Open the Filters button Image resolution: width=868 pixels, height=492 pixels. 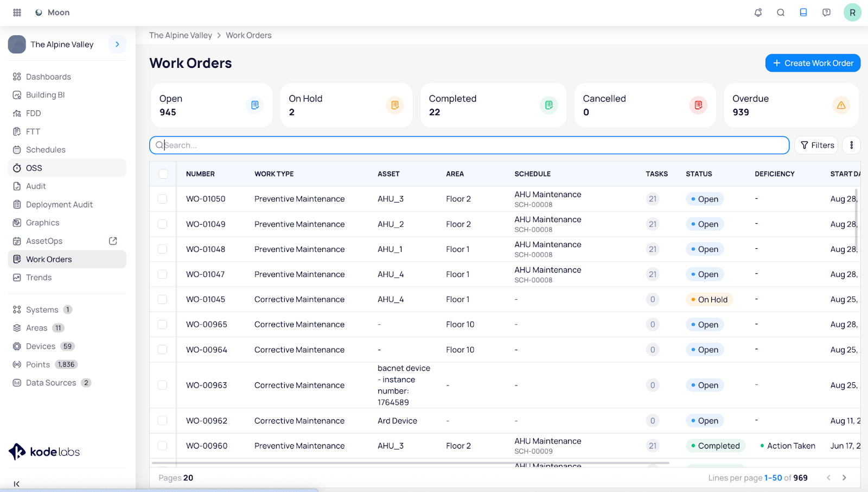816,145
